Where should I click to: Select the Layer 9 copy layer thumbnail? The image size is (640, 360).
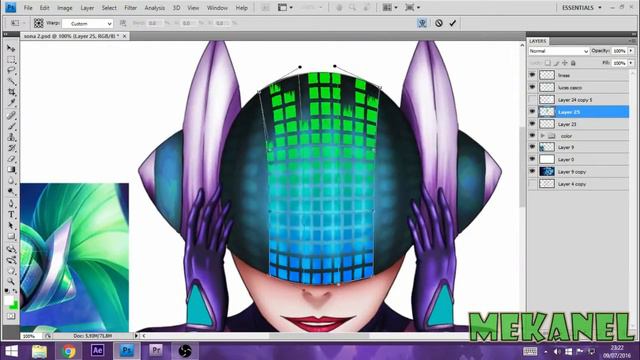(547, 172)
